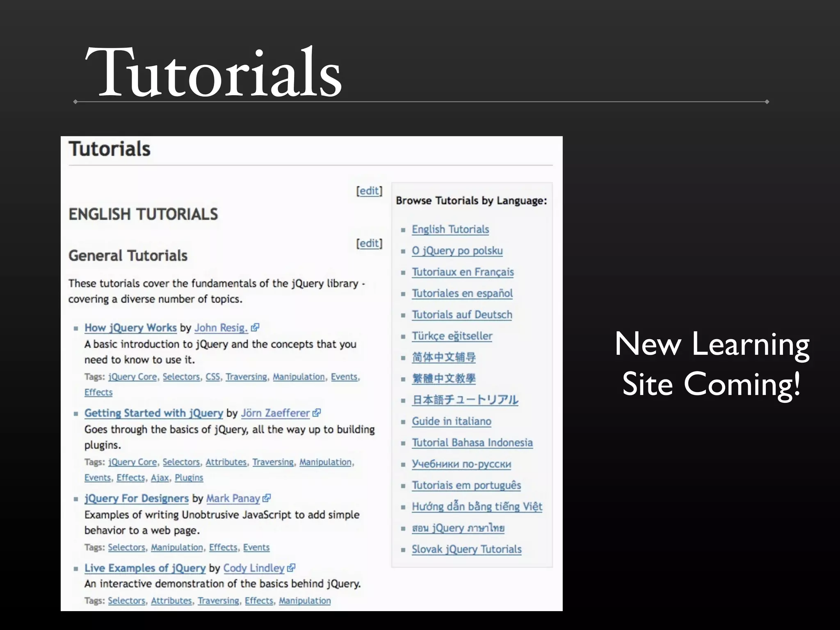Viewport: 840px width, 630px height.
Task: Click Events tag under How jQuery Works
Action: [x=344, y=377]
